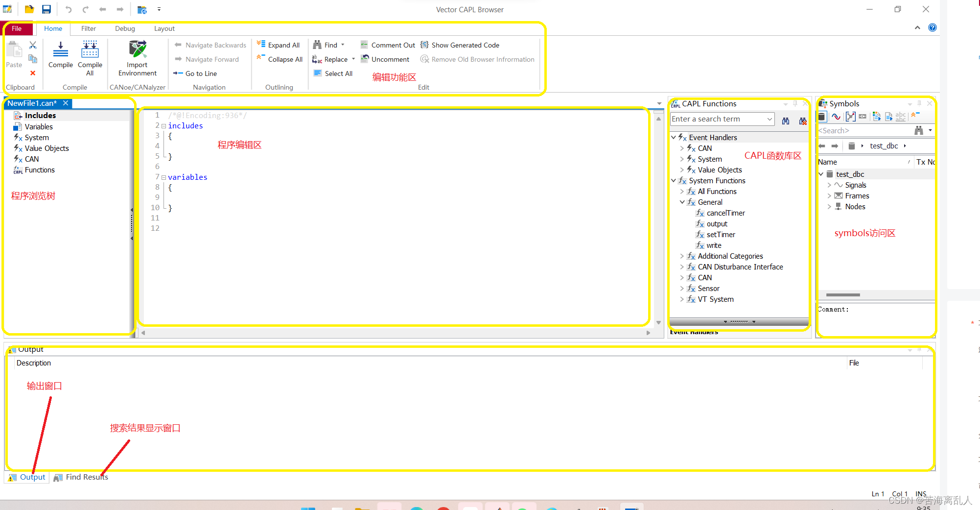980x510 pixels.
Task: Click the Help question mark icon
Action: 933,27
